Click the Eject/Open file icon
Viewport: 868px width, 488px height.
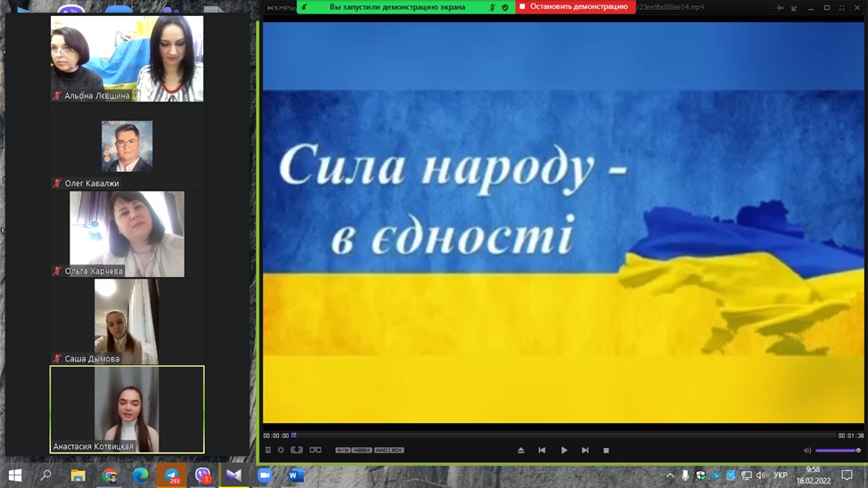[520, 451]
